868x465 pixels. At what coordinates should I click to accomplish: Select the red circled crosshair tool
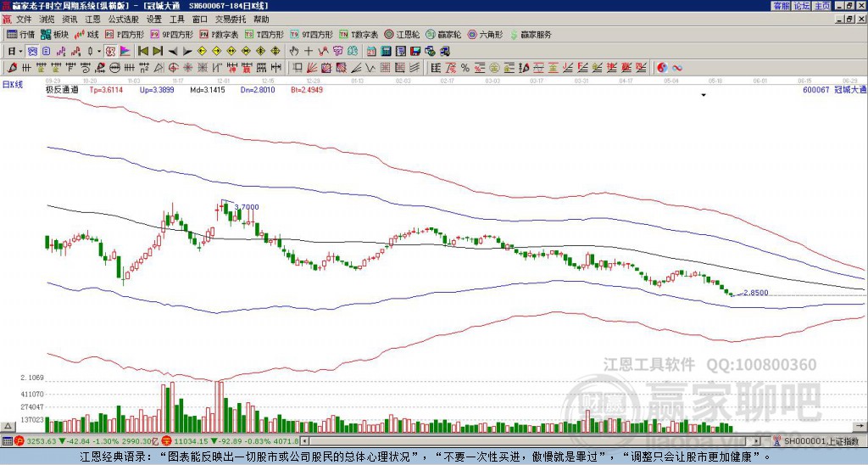pos(173,68)
